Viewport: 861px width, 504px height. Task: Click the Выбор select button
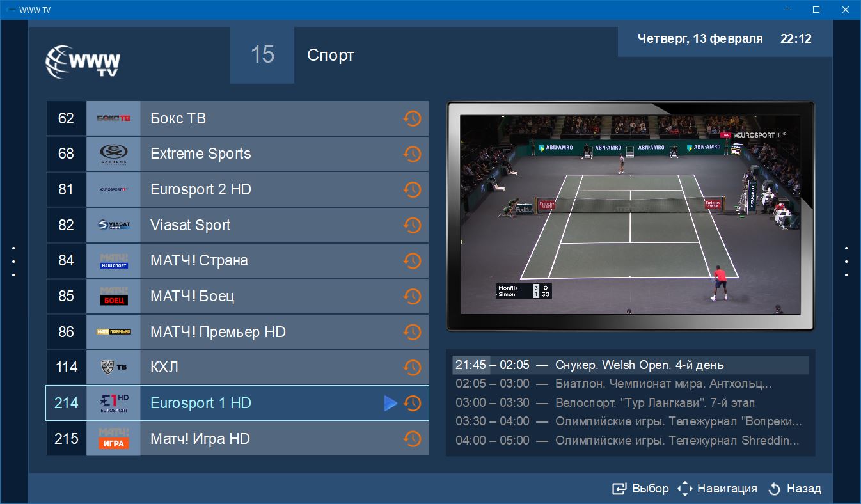point(640,489)
